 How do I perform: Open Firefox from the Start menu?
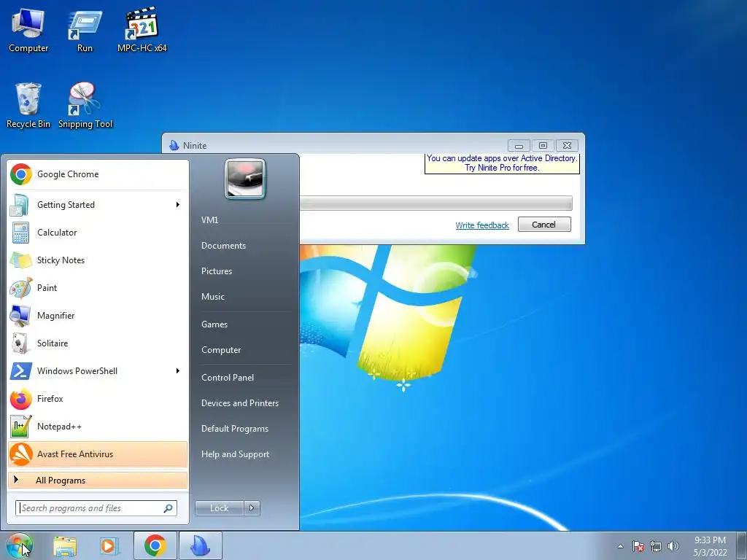pyautogui.click(x=98, y=399)
